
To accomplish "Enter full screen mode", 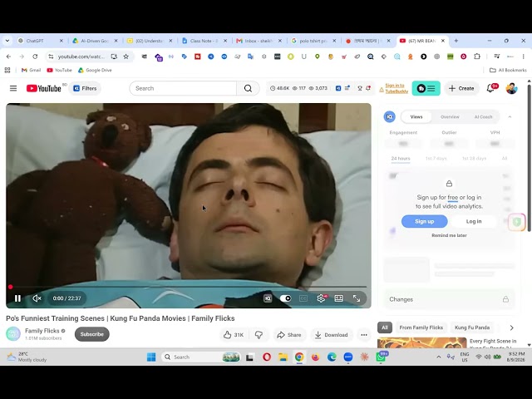I will 357,298.
